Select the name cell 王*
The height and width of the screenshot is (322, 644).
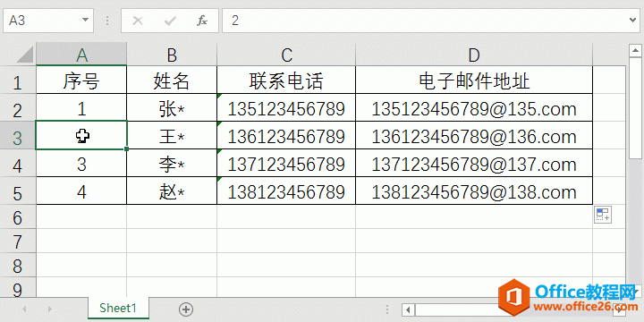pos(172,136)
